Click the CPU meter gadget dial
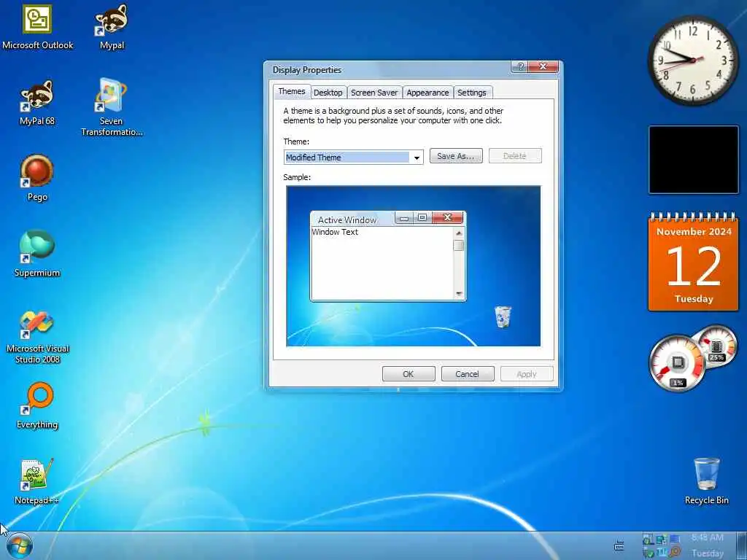This screenshot has height=560, width=747. point(678,363)
